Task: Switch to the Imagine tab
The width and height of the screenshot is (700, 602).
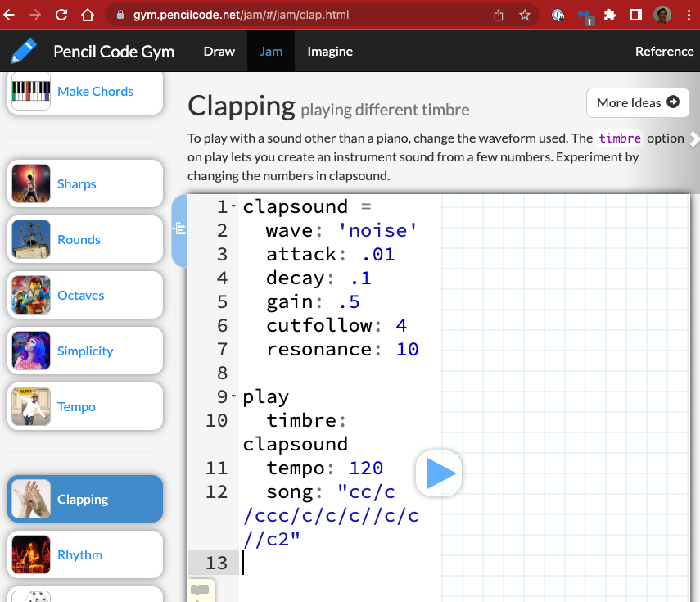Action: [x=330, y=51]
